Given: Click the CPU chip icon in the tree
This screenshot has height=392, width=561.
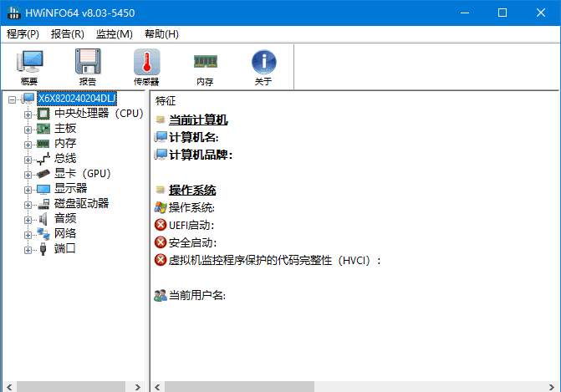Looking at the screenshot, I should coord(43,114).
